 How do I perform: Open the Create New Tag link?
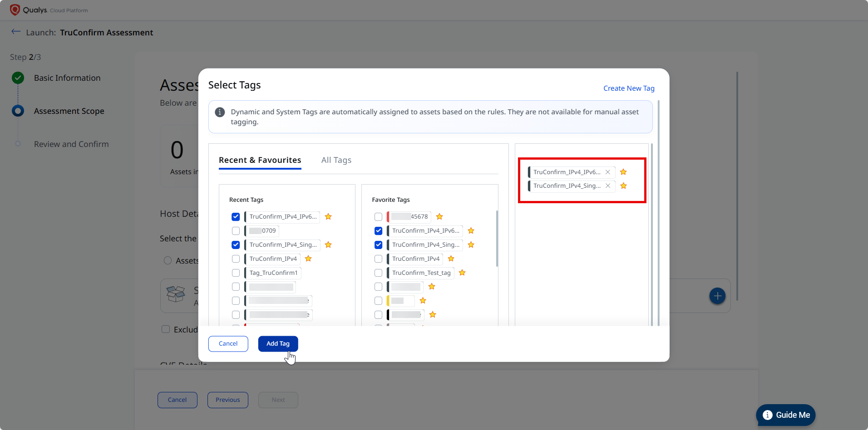[628, 88]
